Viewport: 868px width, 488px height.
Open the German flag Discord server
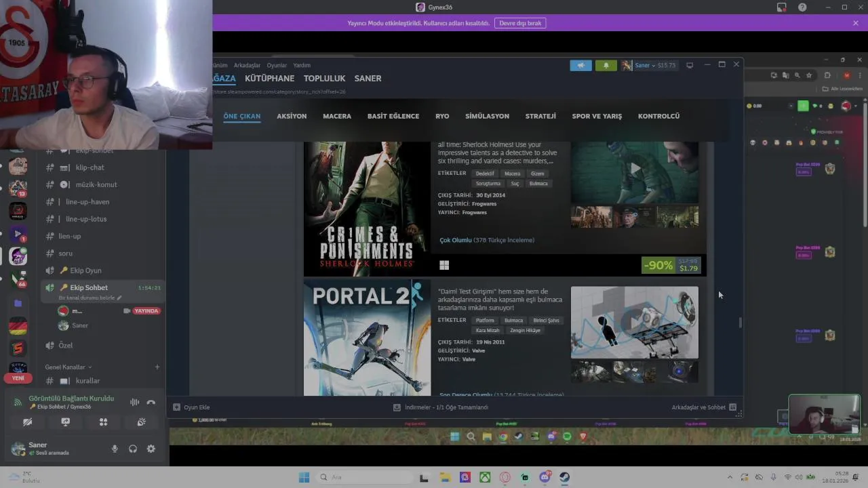[18, 326]
